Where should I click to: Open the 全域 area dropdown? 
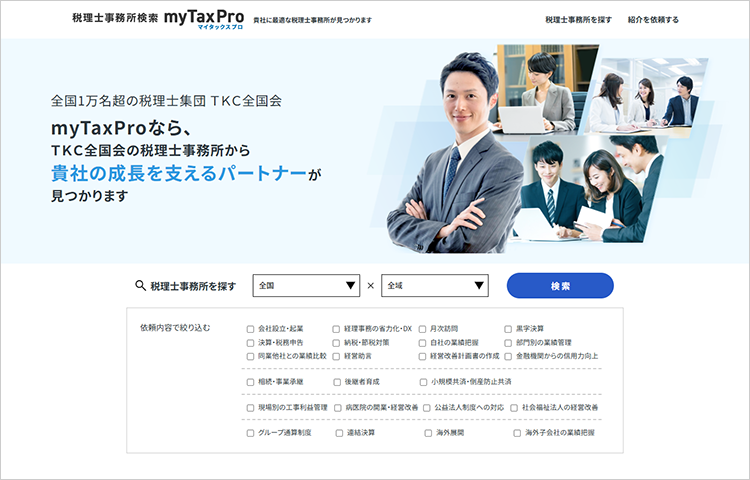click(435, 285)
